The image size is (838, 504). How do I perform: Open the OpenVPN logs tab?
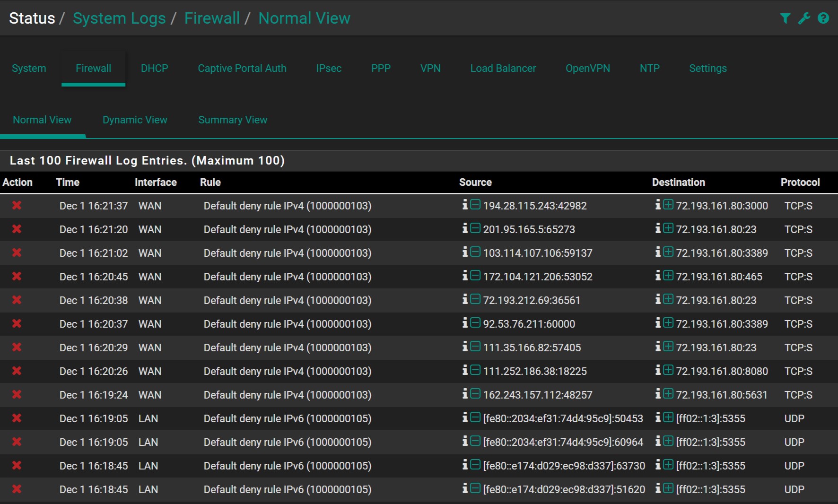point(587,69)
